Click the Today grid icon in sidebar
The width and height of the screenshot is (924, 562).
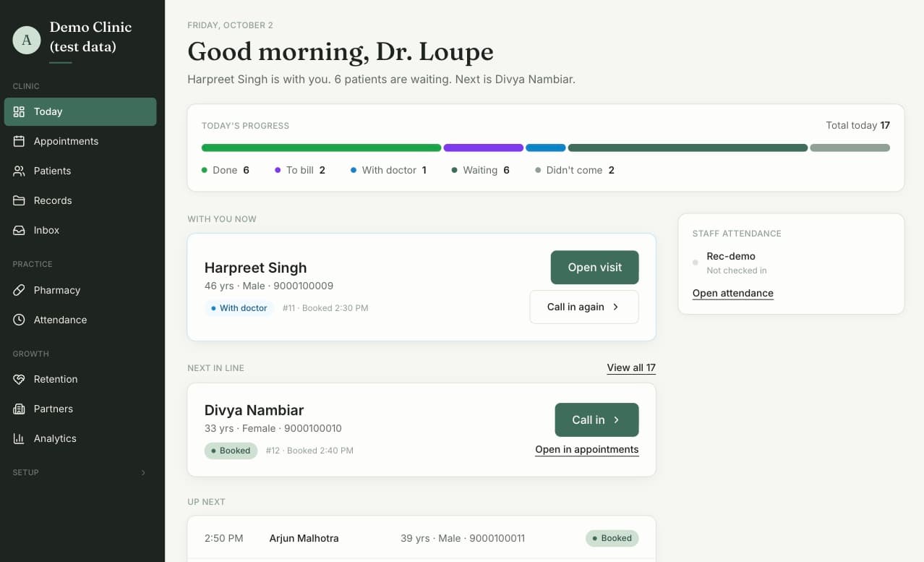(x=20, y=111)
